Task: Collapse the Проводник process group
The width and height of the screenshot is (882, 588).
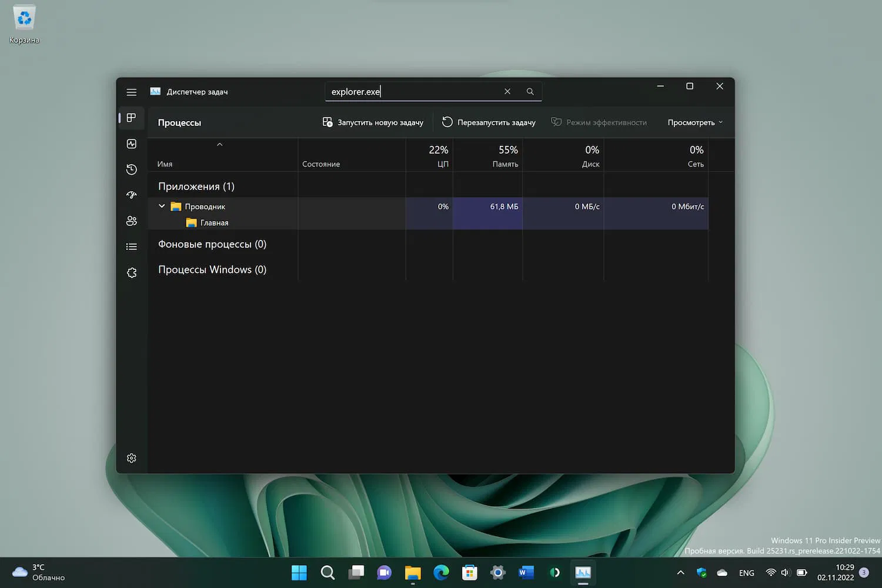Action: click(x=162, y=206)
